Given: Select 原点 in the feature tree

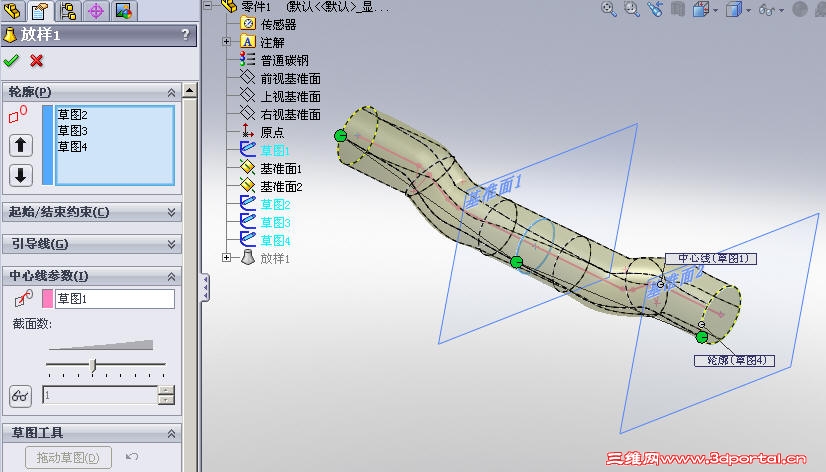Looking at the screenshot, I should coord(272,132).
